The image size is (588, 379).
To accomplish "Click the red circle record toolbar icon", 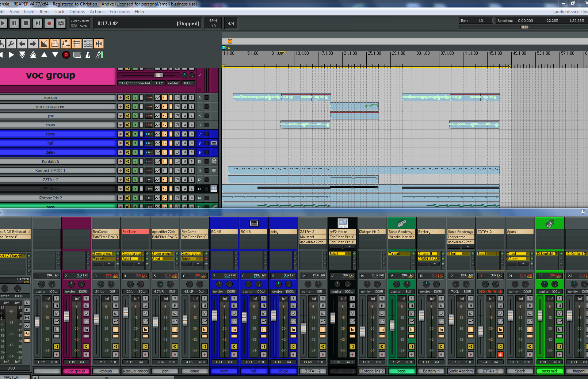I will tap(66, 55).
